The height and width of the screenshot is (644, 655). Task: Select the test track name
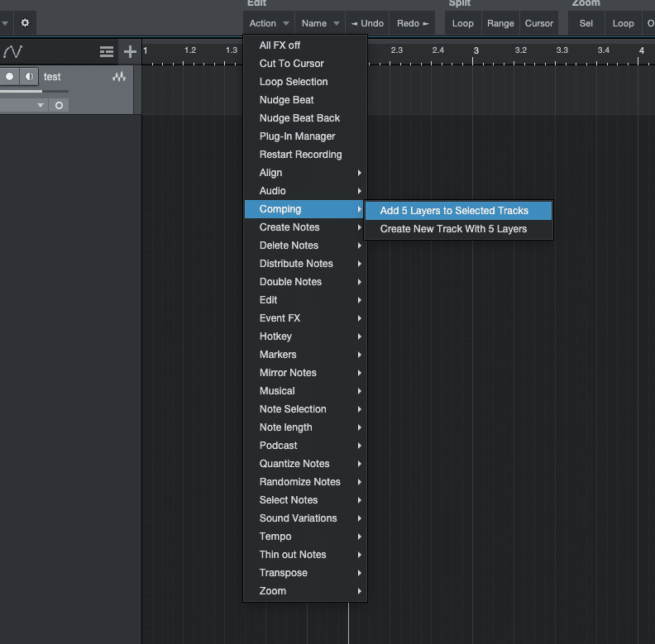(x=52, y=77)
